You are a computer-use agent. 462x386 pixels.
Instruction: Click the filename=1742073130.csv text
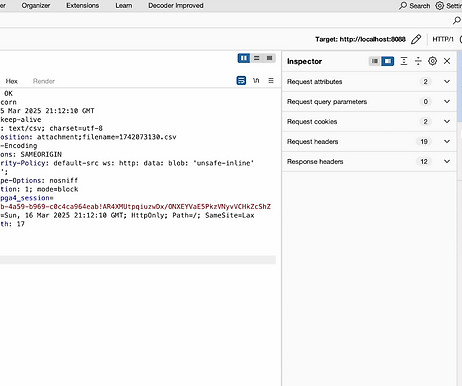(129, 137)
